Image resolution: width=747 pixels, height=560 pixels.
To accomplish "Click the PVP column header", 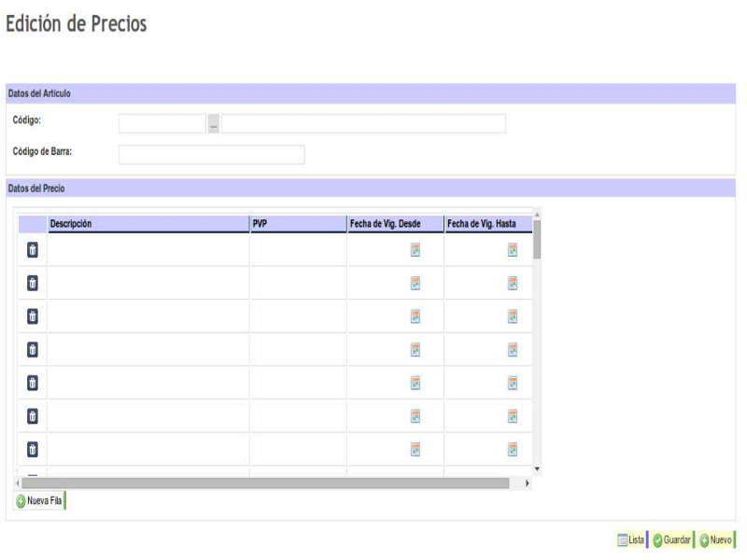I will (x=298, y=224).
